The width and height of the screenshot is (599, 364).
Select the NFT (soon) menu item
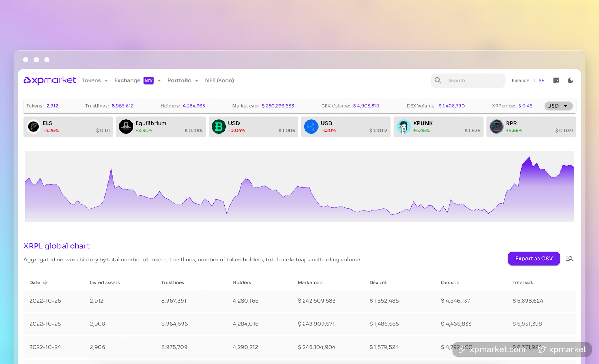pyautogui.click(x=219, y=80)
